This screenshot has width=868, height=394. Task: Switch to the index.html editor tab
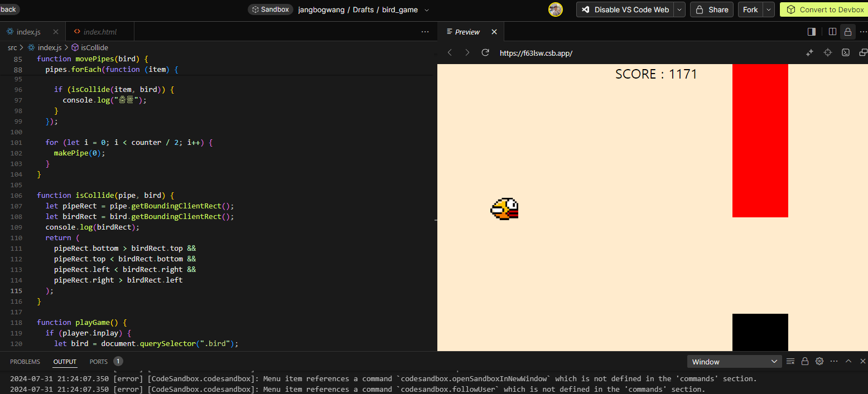[x=100, y=32]
